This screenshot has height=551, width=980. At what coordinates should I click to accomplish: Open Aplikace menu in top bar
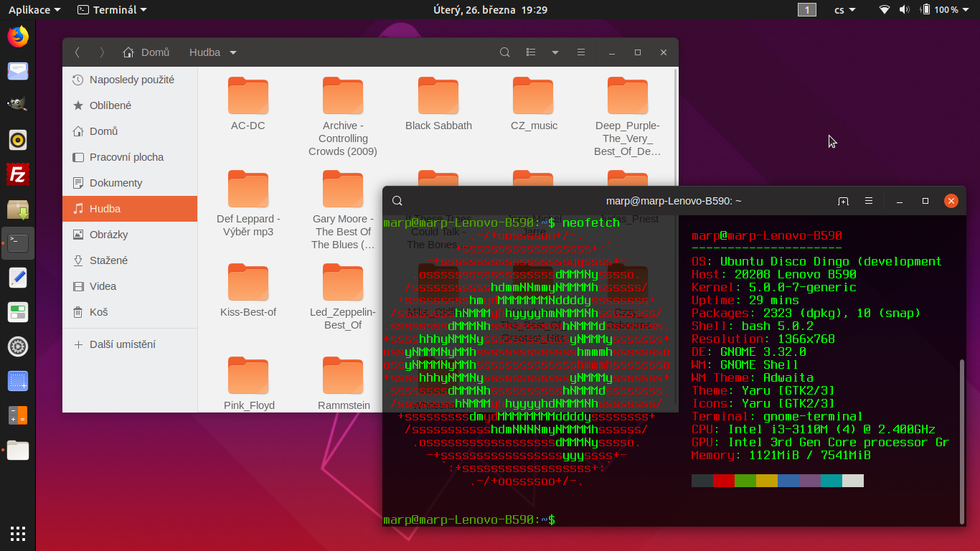pos(34,9)
